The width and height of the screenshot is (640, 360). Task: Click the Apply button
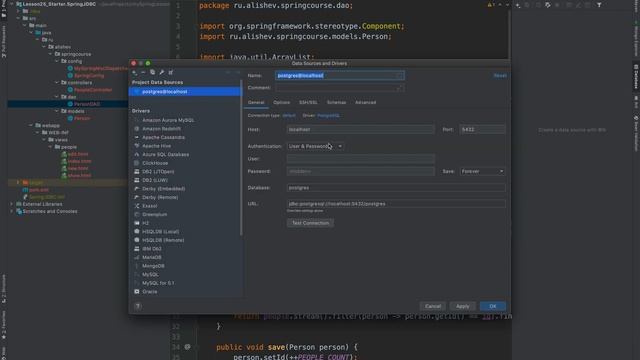coord(462,306)
